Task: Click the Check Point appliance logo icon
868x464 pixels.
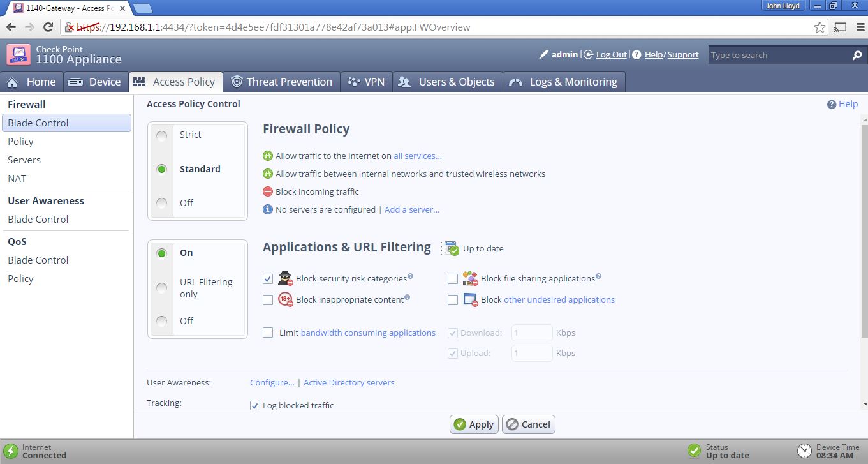Action: [18, 54]
